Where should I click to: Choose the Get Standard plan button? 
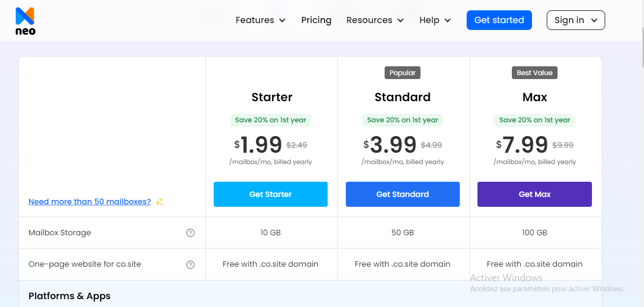[x=403, y=195]
